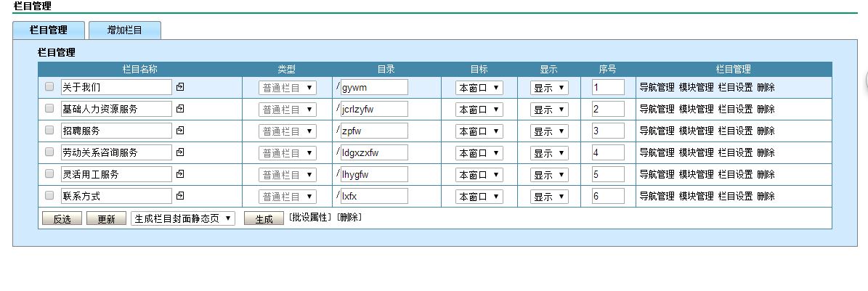Open the 本窗口 target dropdown for 关于我们

[479, 88]
